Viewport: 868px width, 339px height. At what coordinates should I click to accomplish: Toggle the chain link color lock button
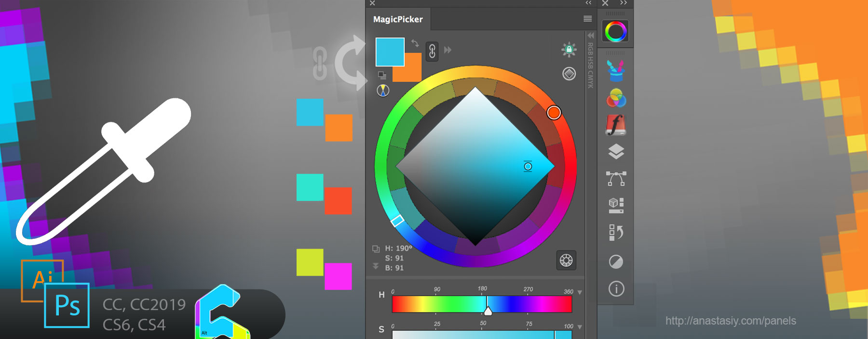click(x=432, y=51)
